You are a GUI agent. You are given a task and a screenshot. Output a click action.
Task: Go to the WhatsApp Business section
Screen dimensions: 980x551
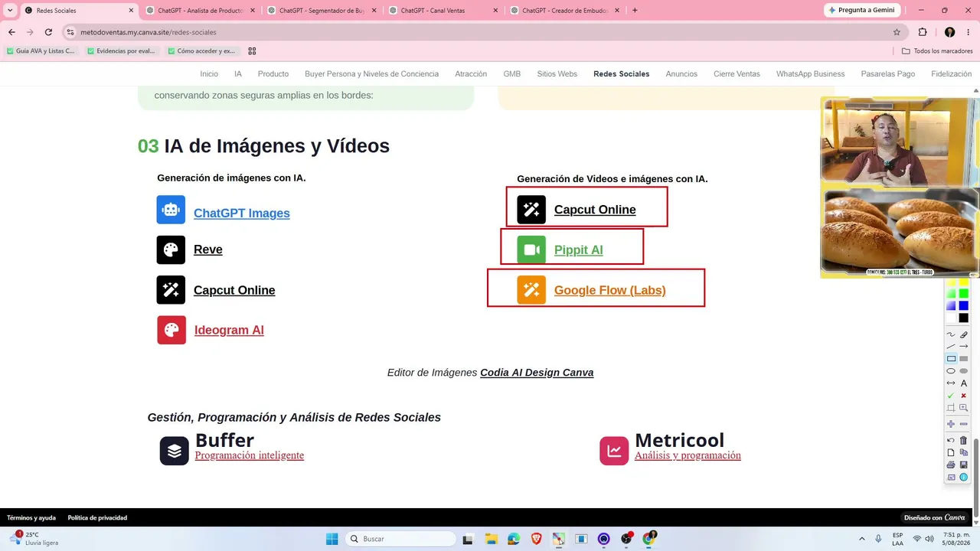810,74
